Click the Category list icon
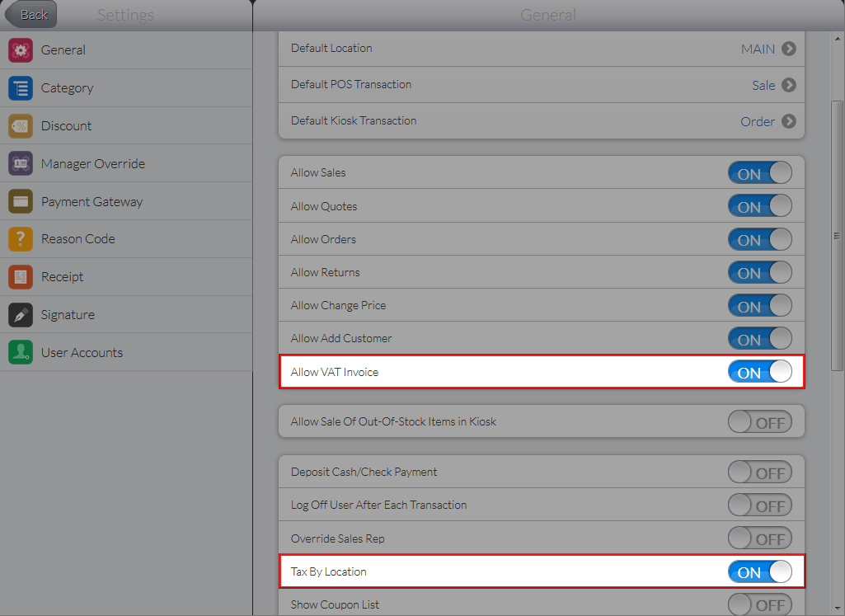 (x=21, y=88)
